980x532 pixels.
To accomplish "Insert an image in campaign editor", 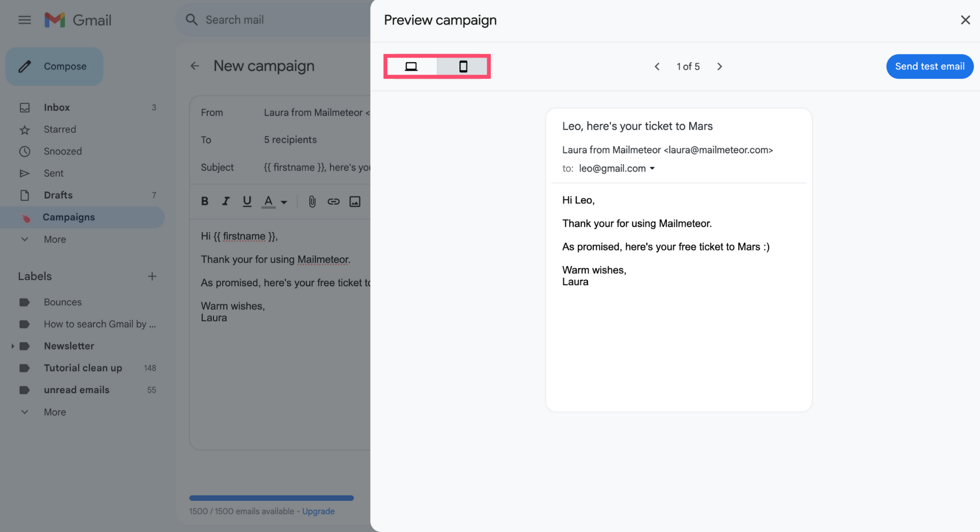I will click(355, 201).
